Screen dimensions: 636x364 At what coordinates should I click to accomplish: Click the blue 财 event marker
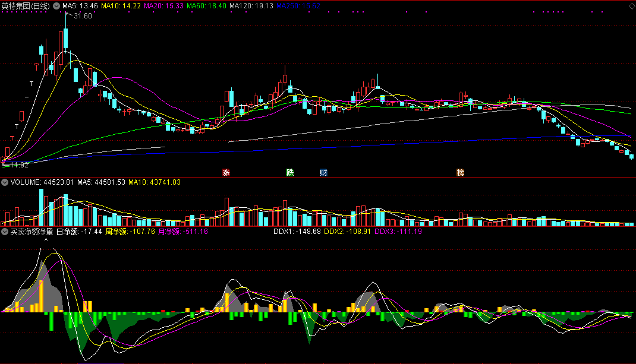(323, 173)
